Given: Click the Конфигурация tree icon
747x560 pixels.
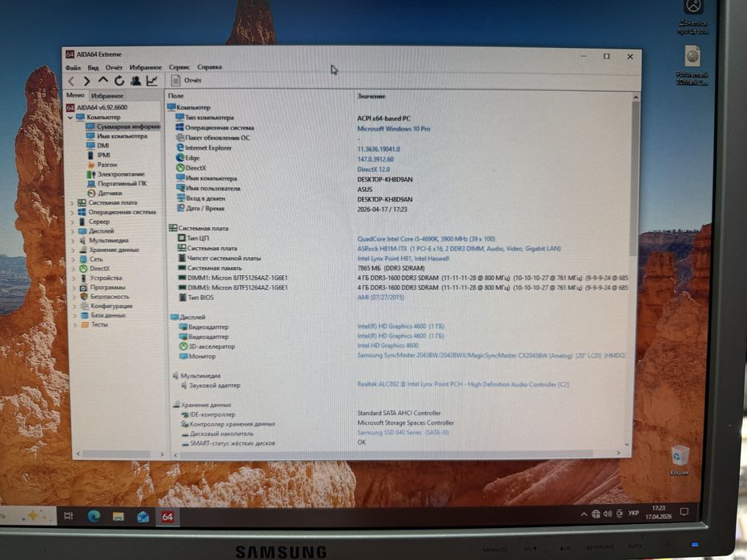Looking at the screenshot, I should [x=84, y=306].
